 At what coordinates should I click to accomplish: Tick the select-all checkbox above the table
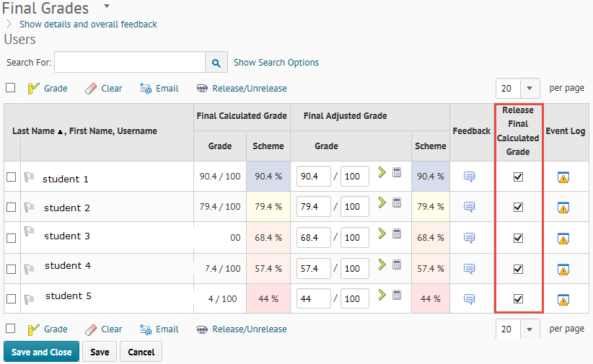pyautogui.click(x=11, y=88)
